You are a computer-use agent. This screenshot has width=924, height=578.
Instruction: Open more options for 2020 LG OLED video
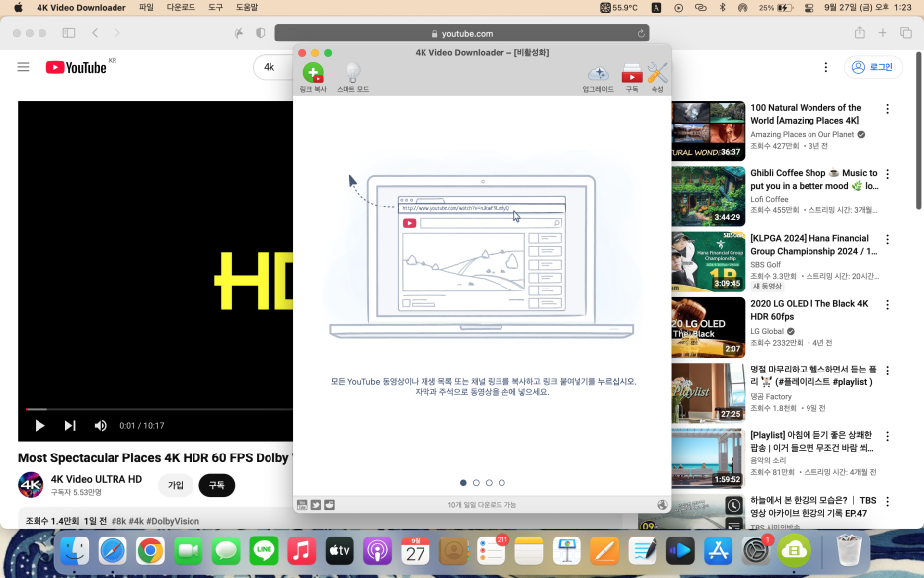pyautogui.click(x=888, y=304)
